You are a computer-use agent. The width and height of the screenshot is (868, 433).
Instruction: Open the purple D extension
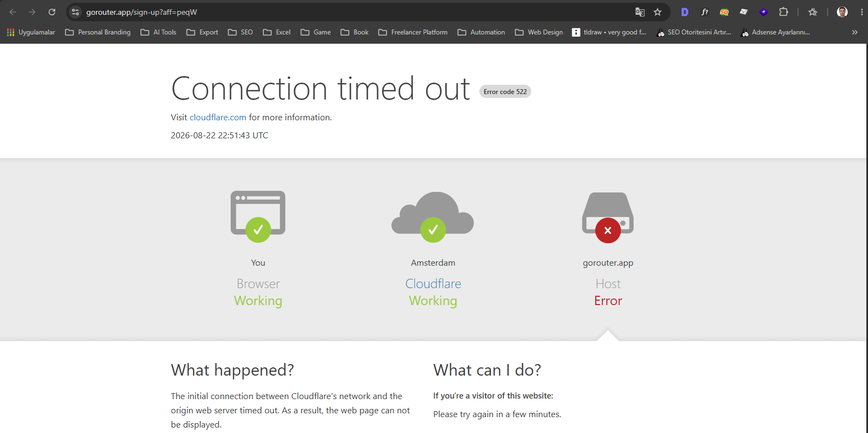tap(684, 12)
